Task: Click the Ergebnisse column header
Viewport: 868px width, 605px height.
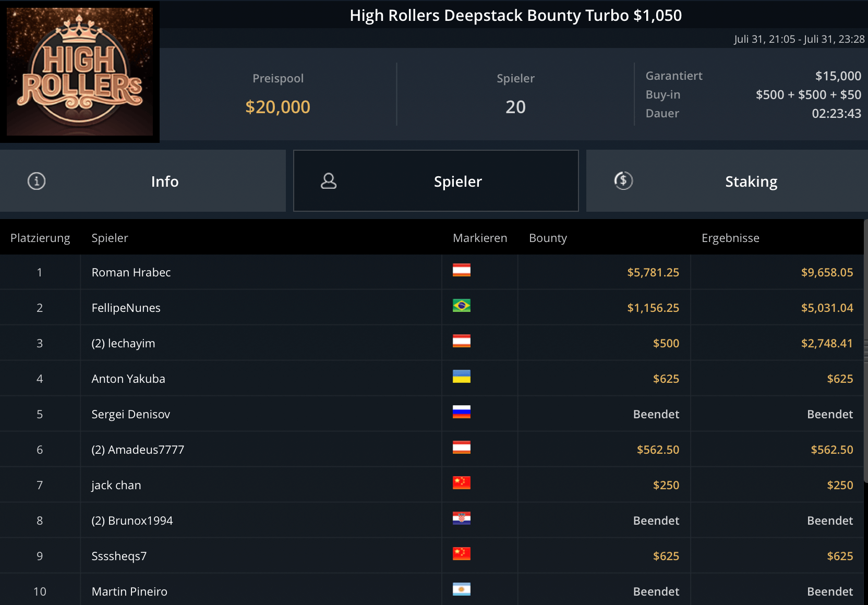Action: coord(730,238)
